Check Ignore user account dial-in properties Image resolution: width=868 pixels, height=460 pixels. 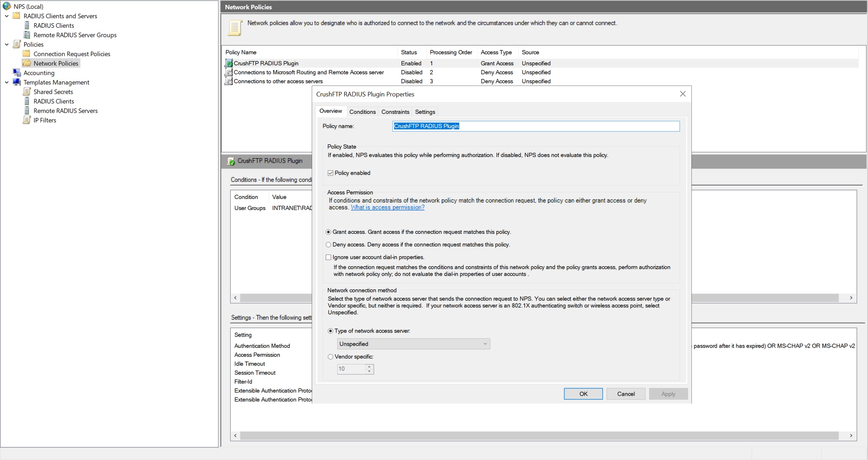tap(328, 257)
